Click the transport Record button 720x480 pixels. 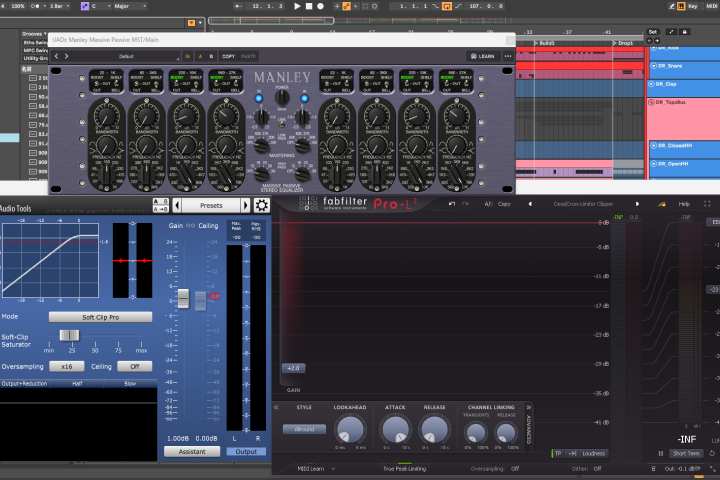321,6
